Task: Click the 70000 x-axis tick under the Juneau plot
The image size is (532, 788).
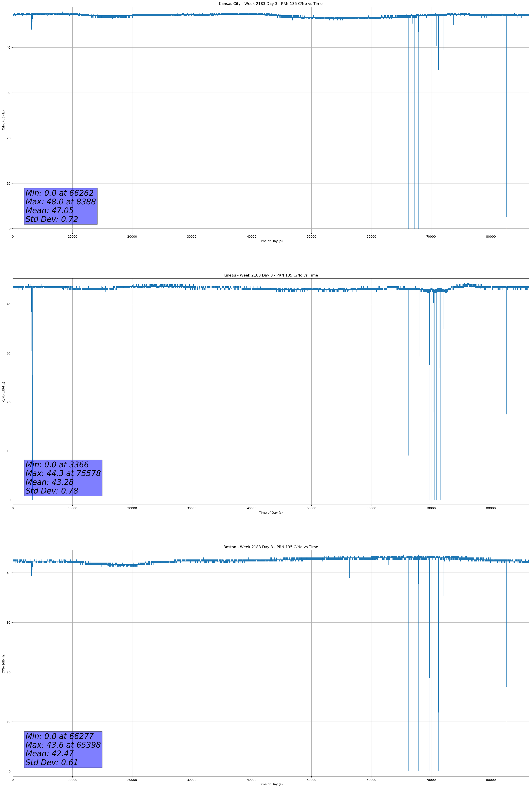Action: 431,508
